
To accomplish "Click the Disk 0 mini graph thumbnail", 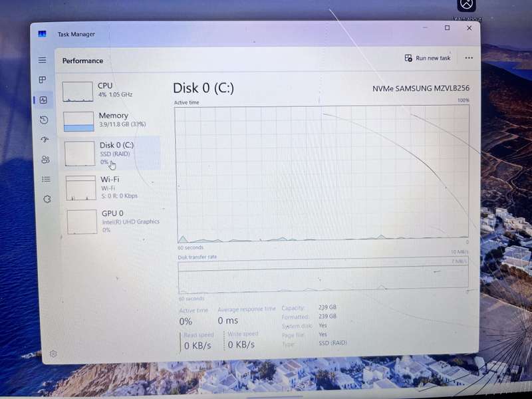I will pyautogui.click(x=80, y=154).
